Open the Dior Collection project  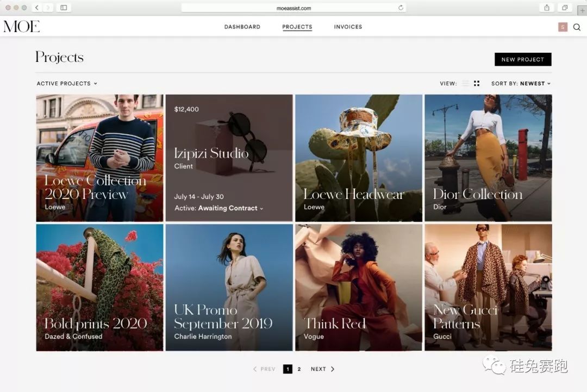[x=488, y=158]
